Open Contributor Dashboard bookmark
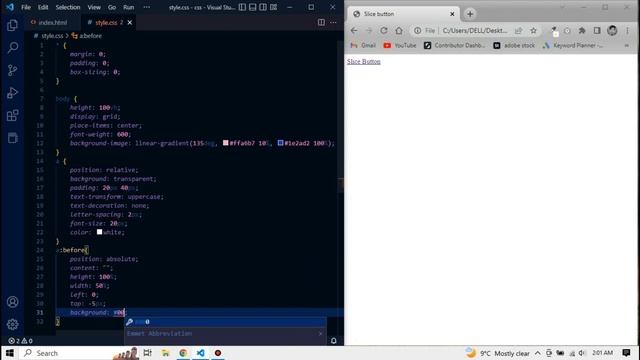This screenshot has height=360, width=640. point(454,45)
